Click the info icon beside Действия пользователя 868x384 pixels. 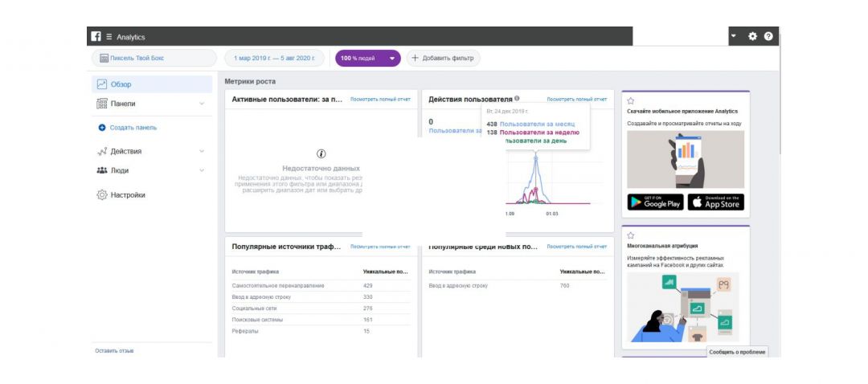[517, 99]
